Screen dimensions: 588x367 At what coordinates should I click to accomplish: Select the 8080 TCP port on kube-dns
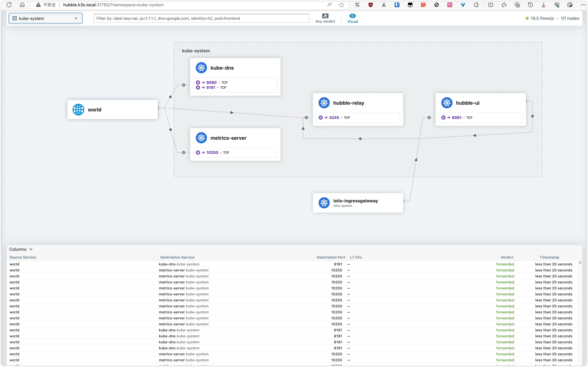coord(211,83)
